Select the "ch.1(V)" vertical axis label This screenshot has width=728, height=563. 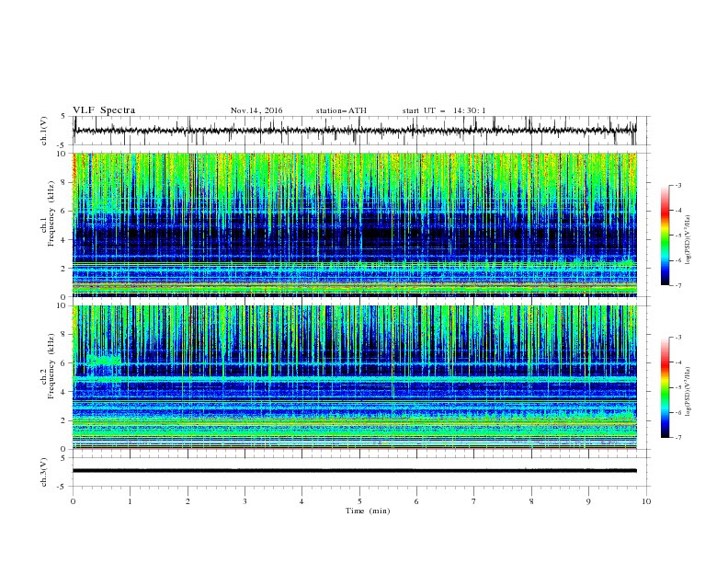(44, 131)
